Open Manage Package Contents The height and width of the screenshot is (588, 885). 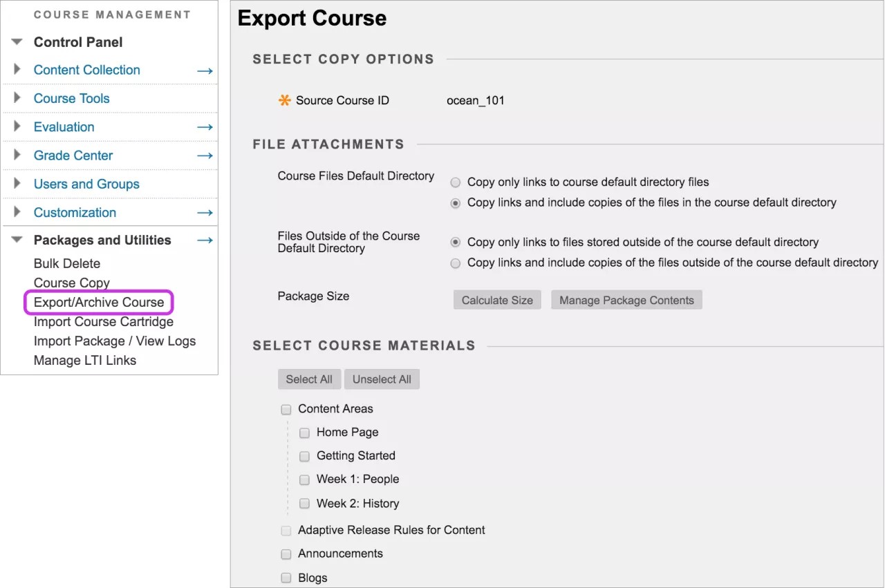tap(626, 299)
